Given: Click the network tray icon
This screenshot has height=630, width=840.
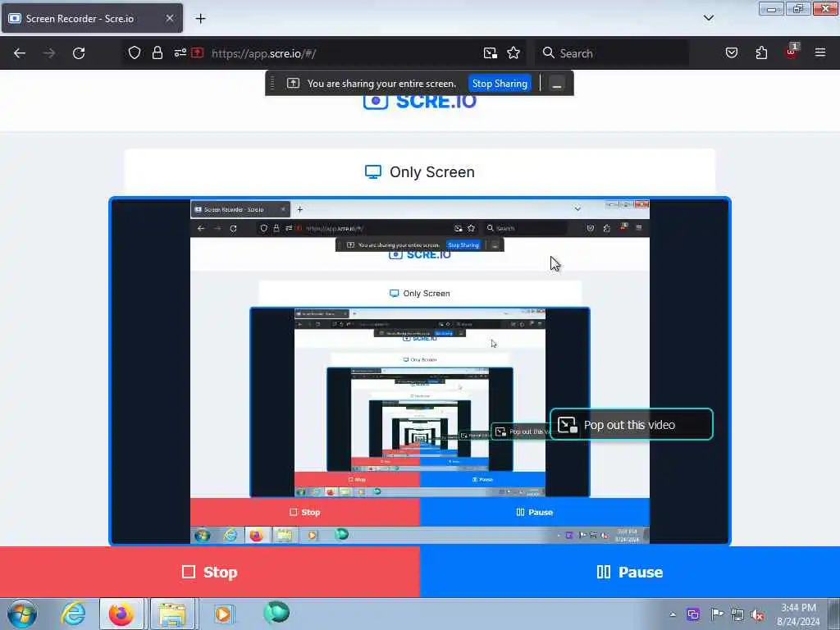Looking at the screenshot, I should (737, 614).
